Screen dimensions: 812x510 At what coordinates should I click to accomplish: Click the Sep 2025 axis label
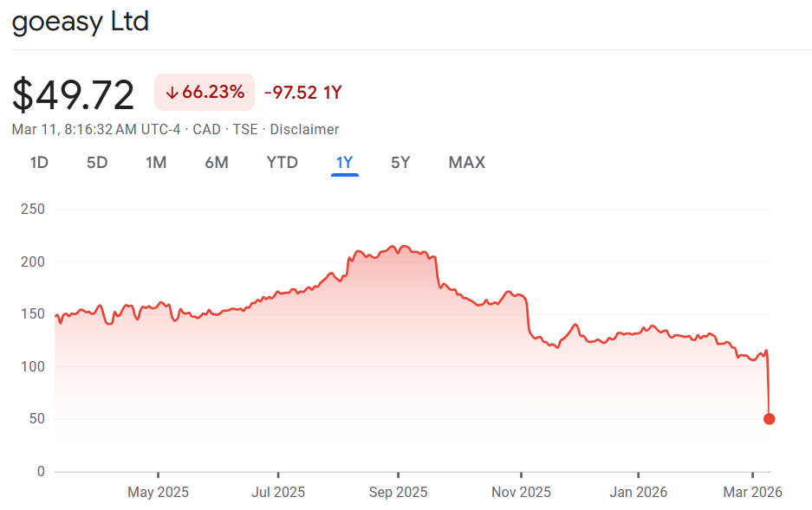tap(398, 492)
